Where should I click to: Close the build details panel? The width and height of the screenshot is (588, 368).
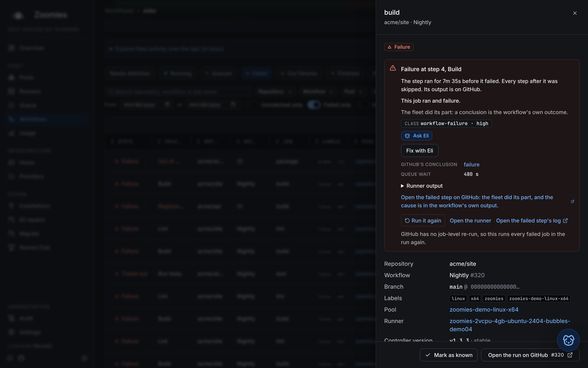[575, 13]
